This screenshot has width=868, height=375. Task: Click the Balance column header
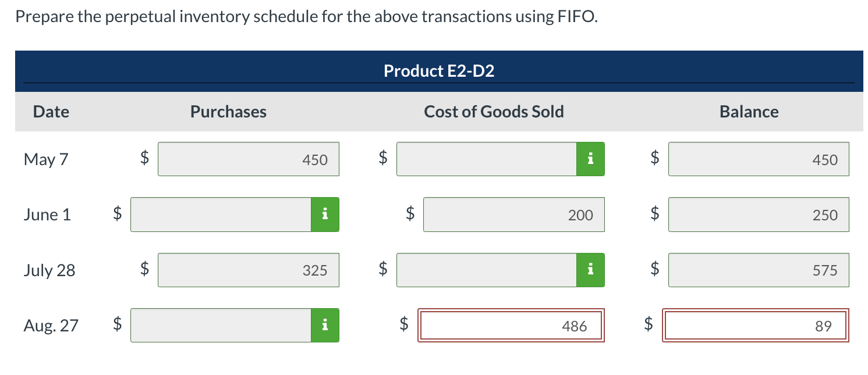pyautogui.click(x=749, y=112)
